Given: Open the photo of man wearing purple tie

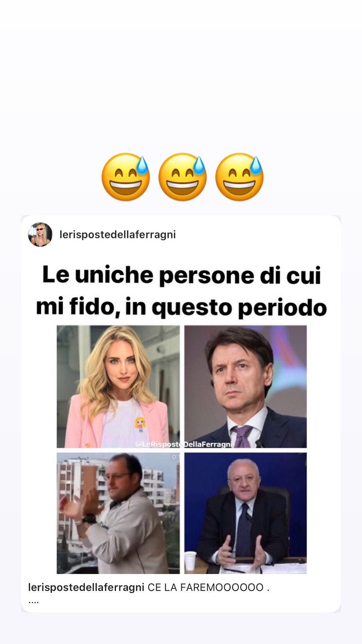Looking at the screenshot, I should click(245, 386).
